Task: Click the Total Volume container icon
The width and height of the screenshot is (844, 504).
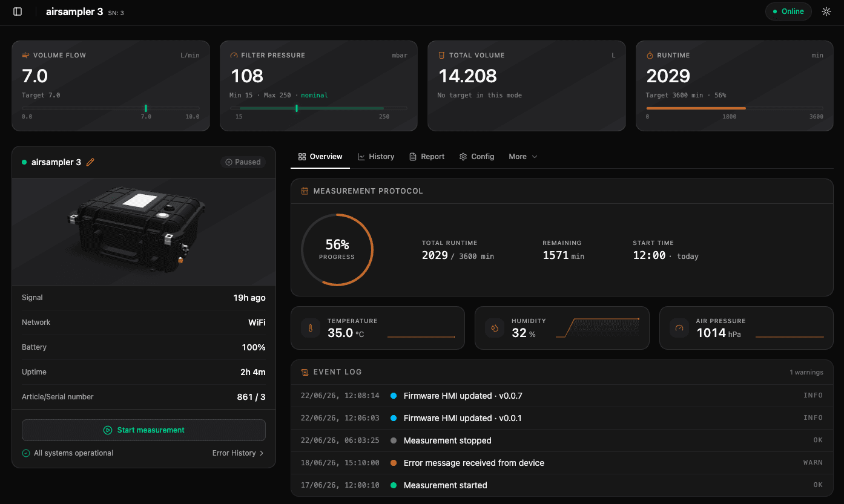Action: pyautogui.click(x=442, y=55)
